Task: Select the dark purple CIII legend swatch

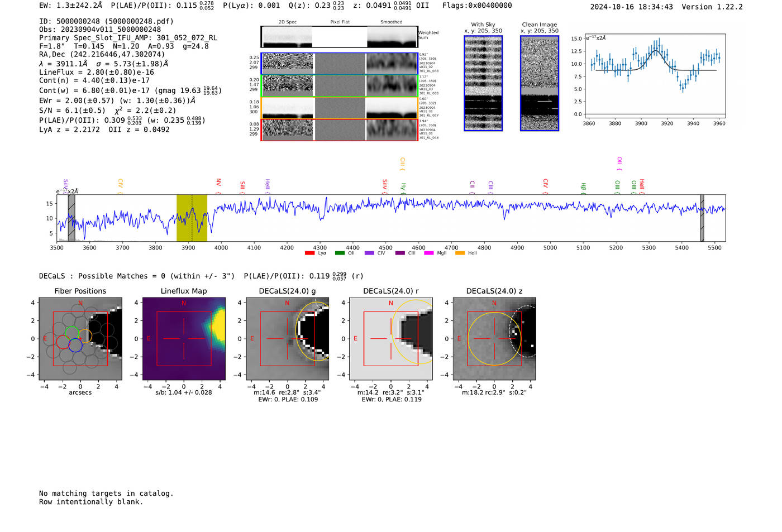Action: pyautogui.click(x=400, y=253)
